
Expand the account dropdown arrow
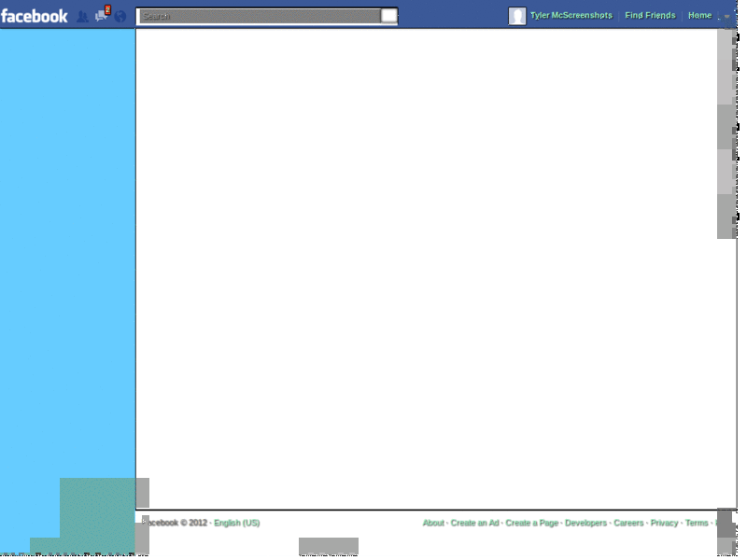pyautogui.click(x=727, y=16)
